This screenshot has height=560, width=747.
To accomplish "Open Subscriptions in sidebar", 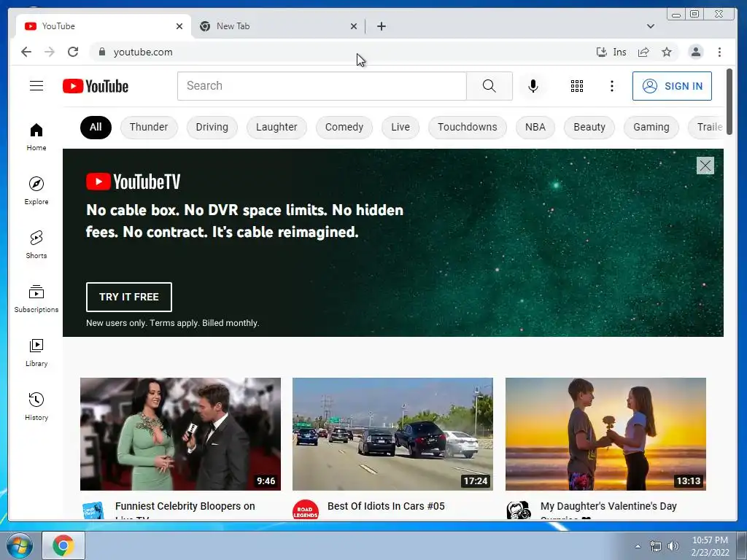I will [36, 298].
